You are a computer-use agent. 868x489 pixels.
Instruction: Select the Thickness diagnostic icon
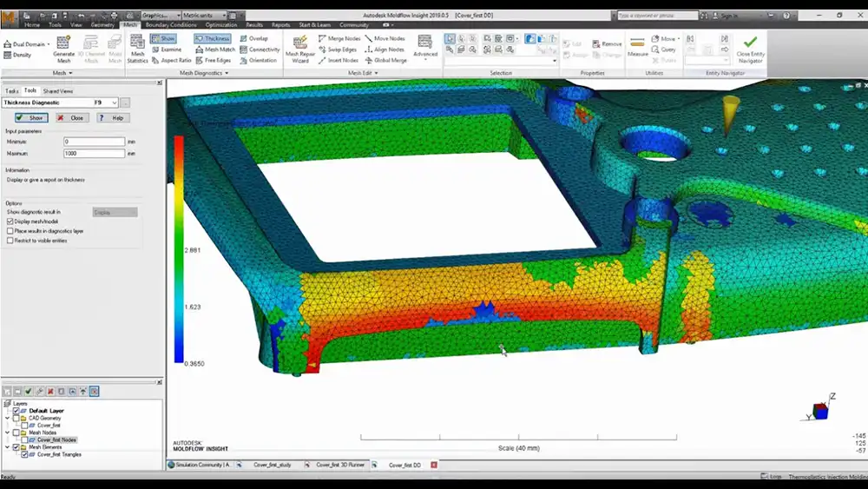[213, 39]
